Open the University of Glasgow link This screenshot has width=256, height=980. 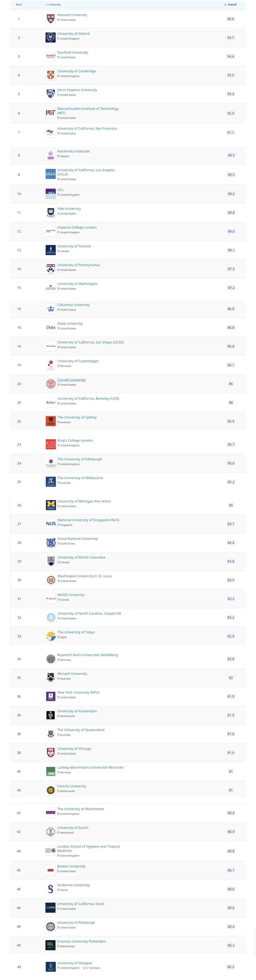coord(75,963)
